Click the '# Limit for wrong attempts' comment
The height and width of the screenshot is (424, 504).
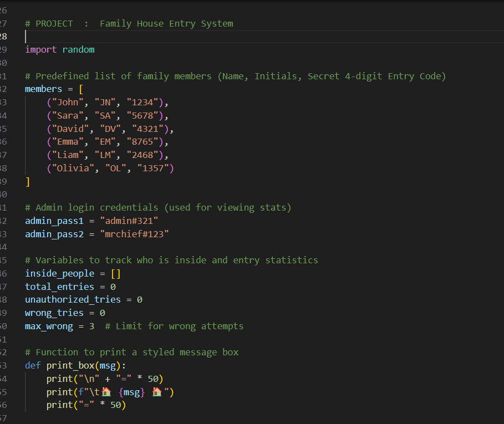tap(174, 326)
